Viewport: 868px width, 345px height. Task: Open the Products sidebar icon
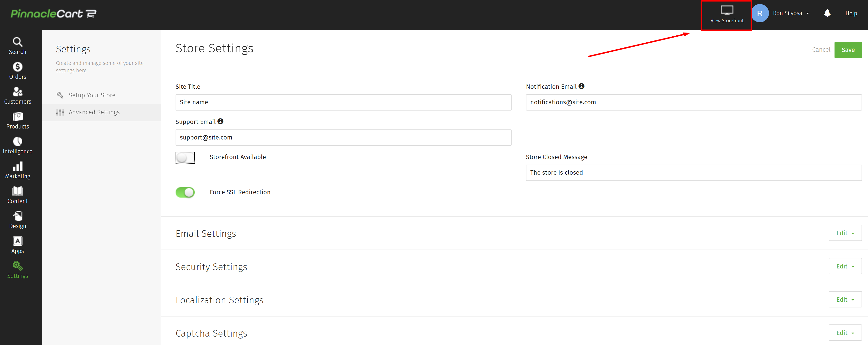pyautogui.click(x=17, y=117)
